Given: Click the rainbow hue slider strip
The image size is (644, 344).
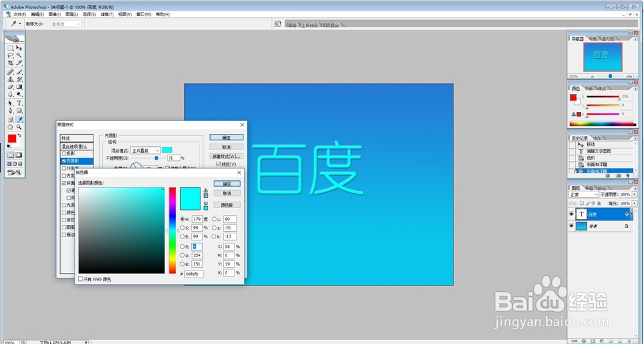Looking at the screenshot, I should [x=173, y=230].
